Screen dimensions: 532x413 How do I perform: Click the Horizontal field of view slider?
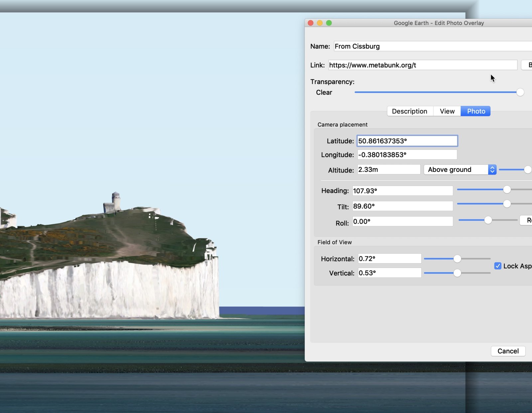point(457,259)
